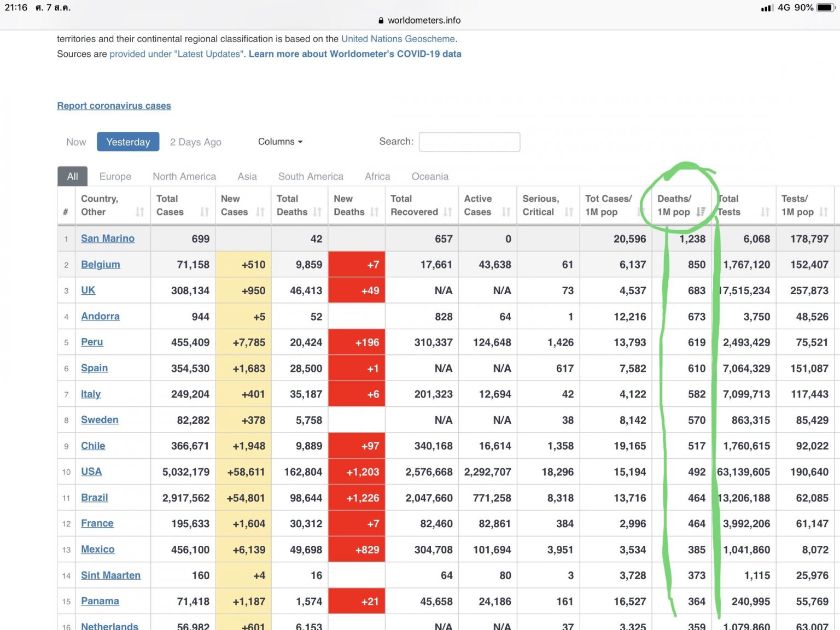
Task: Select Panama active cases cell 24,186
Action: click(488, 602)
